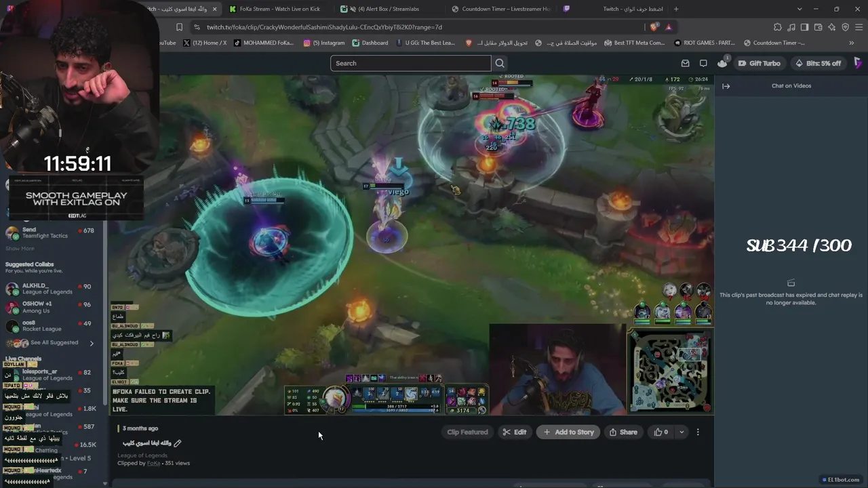Expand See All Suggested collabs arrow
The width and height of the screenshot is (868, 488).
pyautogui.click(x=92, y=343)
